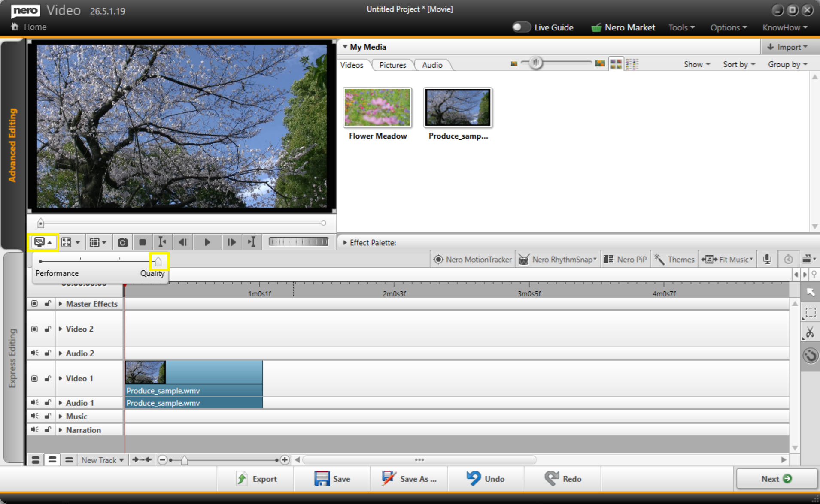Jump to the clip start marker
Image resolution: width=820 pixels, height=504 pixels.
tap(162, 242)
